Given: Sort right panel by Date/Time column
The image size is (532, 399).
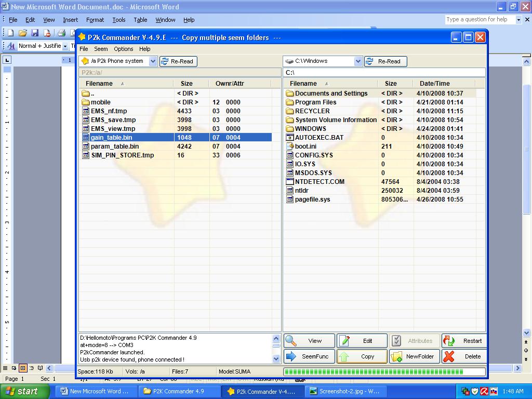Looking at the screenshot, I should [x=444, y=84].
